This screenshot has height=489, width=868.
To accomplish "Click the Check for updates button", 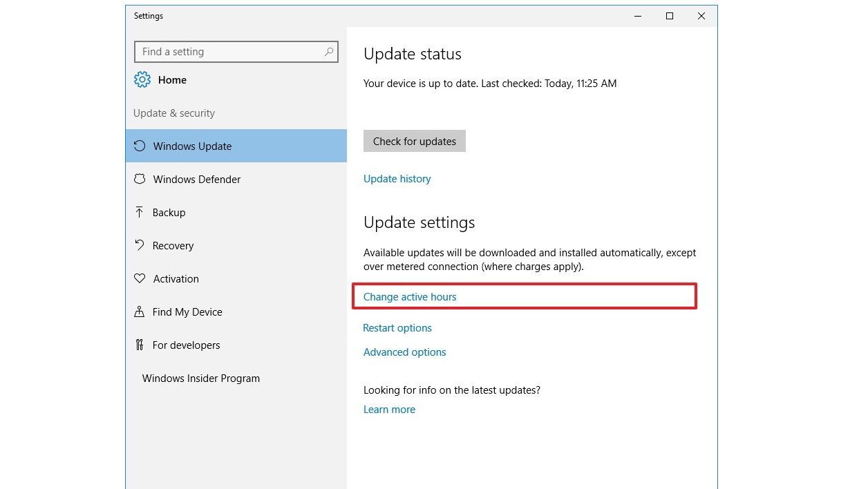I will [x=415, y=141].
